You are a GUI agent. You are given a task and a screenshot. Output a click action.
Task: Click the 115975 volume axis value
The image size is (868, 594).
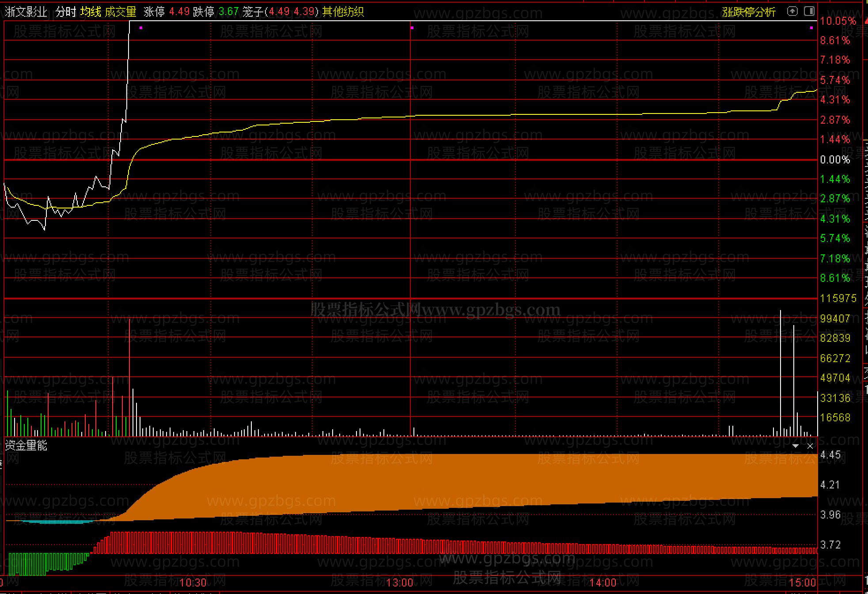[x=838, y=299]
